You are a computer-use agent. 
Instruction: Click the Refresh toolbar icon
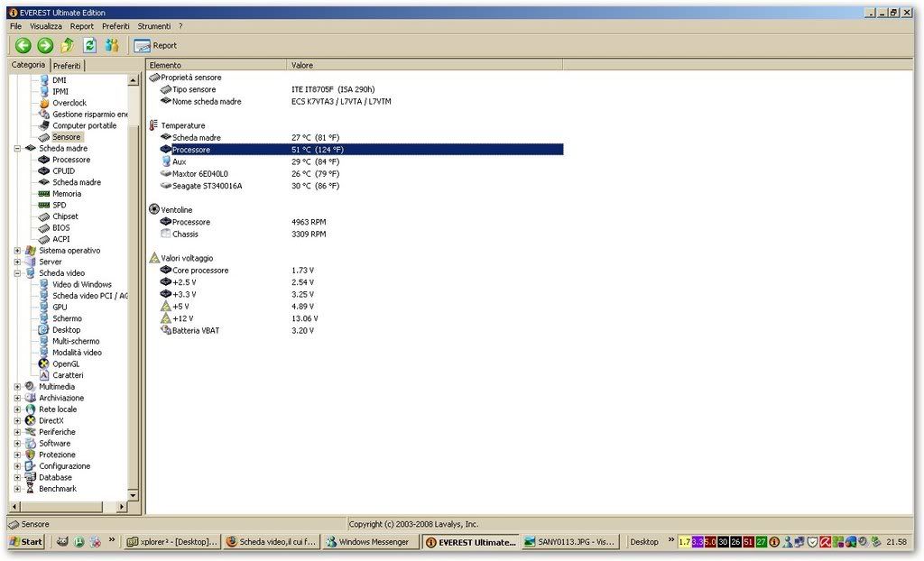[x=89, y=45]
